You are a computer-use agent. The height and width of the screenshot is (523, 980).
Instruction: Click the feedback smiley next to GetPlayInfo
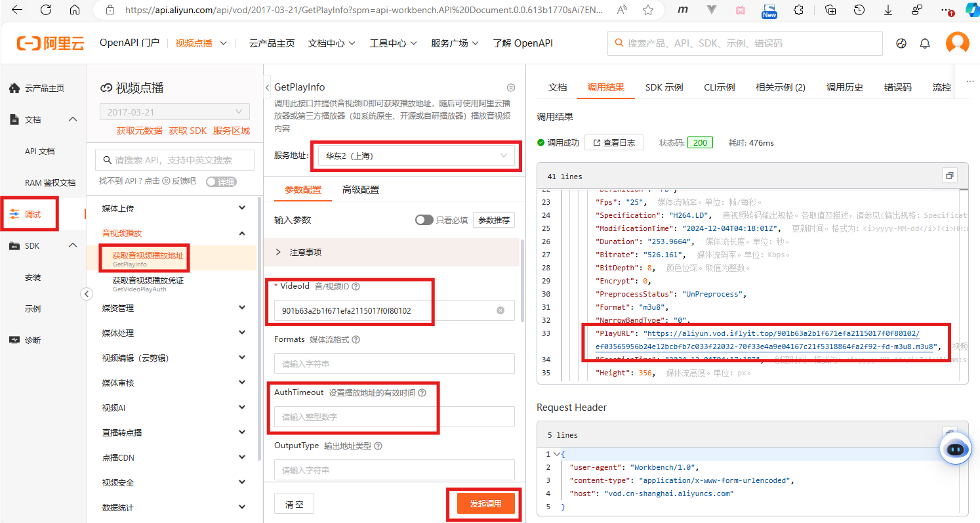[511, 87]
